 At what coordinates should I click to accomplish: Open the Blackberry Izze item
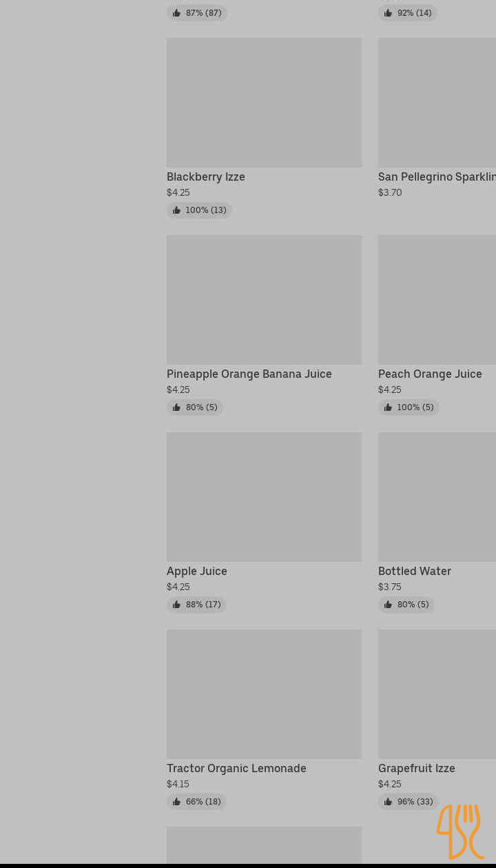pos(206,177)
